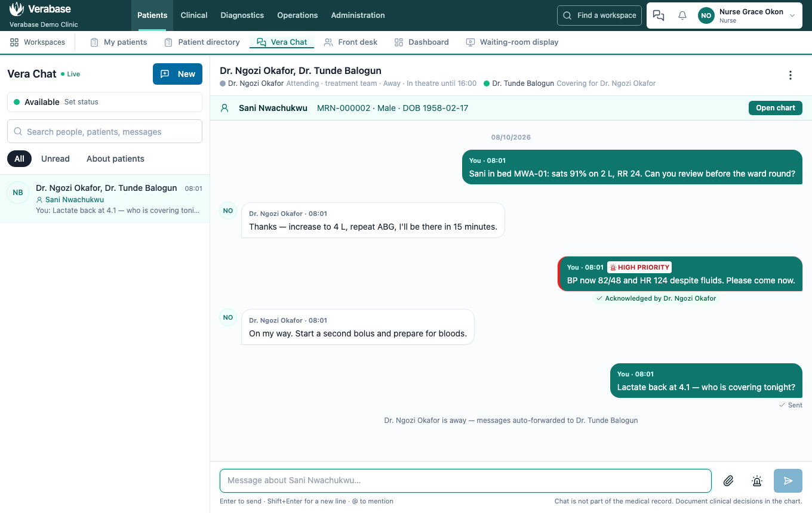The image size is (812, 513).
Task: Click the Verabase logo icon
Action: click(x=17, y=10)
